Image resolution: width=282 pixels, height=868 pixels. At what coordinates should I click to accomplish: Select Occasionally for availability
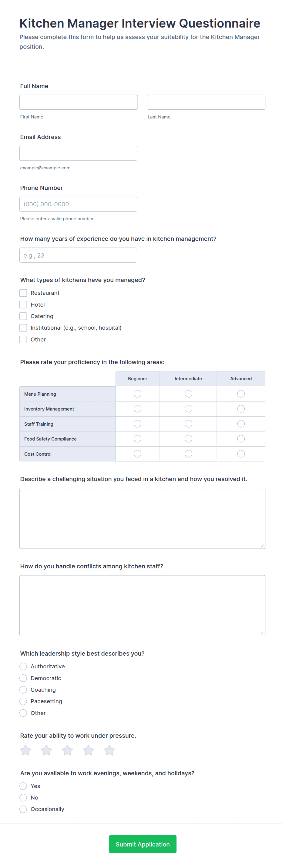point(23,809)
